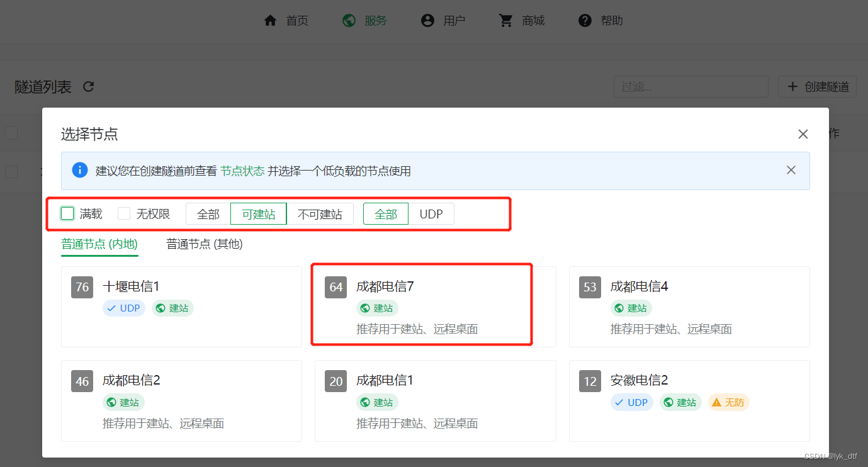The height and width of the screenshot is (467, 868).
Task: Choose the 成都电信7 node card
Action: coord(435,307)
